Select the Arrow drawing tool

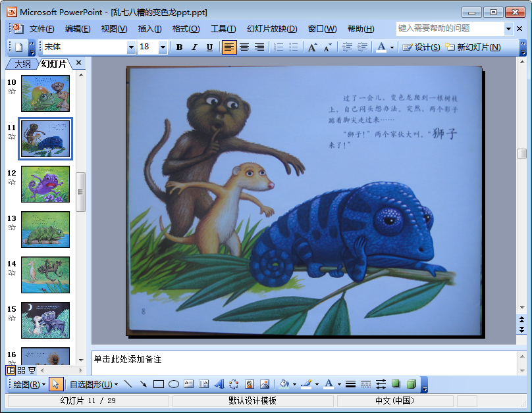point(143,384)
